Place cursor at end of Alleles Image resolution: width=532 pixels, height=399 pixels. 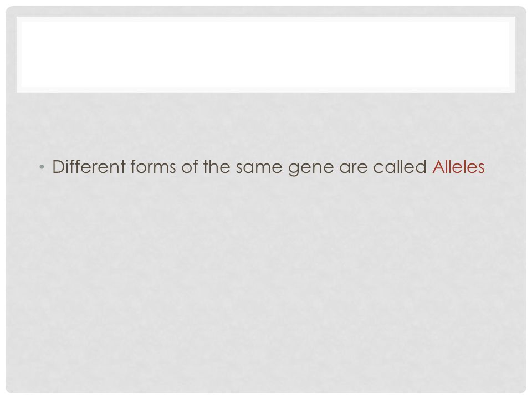pos(485,167)
